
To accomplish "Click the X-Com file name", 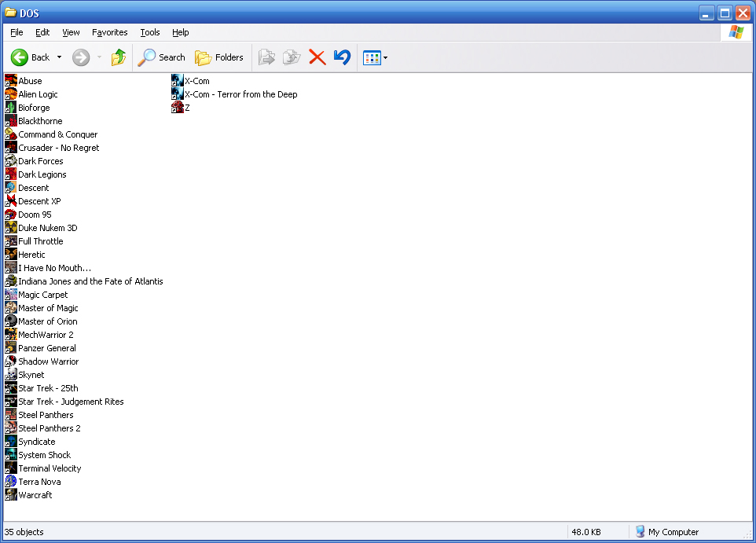I will point(197,81).
